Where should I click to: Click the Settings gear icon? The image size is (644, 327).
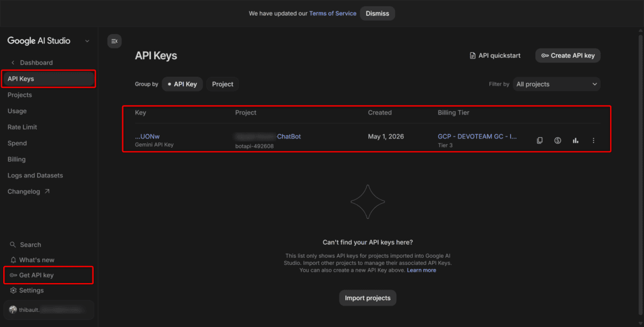pyautogui.click(x=13, y=291)
